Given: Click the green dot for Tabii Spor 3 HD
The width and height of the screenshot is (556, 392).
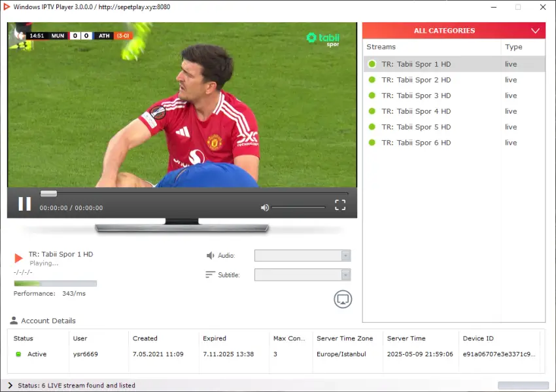Looking at the screenshot, I should pos(372,96).
